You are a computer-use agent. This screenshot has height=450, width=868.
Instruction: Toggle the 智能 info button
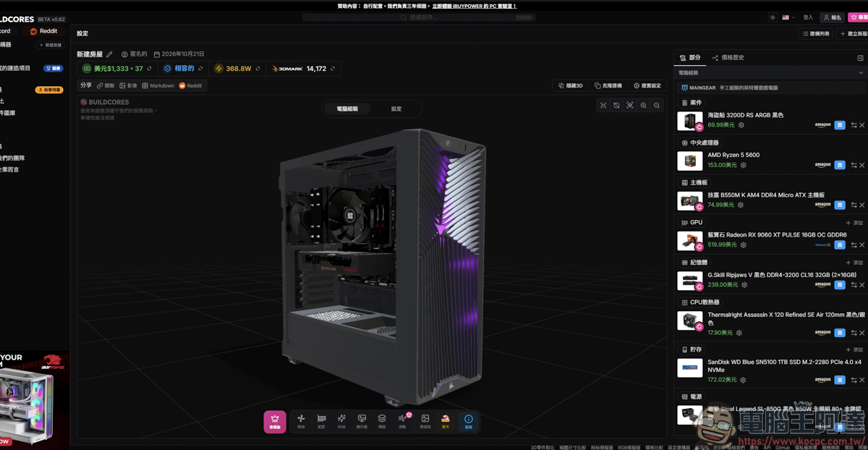coord(468,421)
